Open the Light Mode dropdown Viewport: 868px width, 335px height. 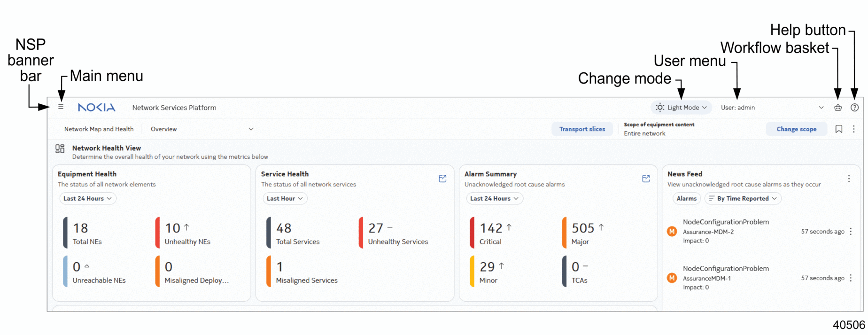tap(681, 108)
